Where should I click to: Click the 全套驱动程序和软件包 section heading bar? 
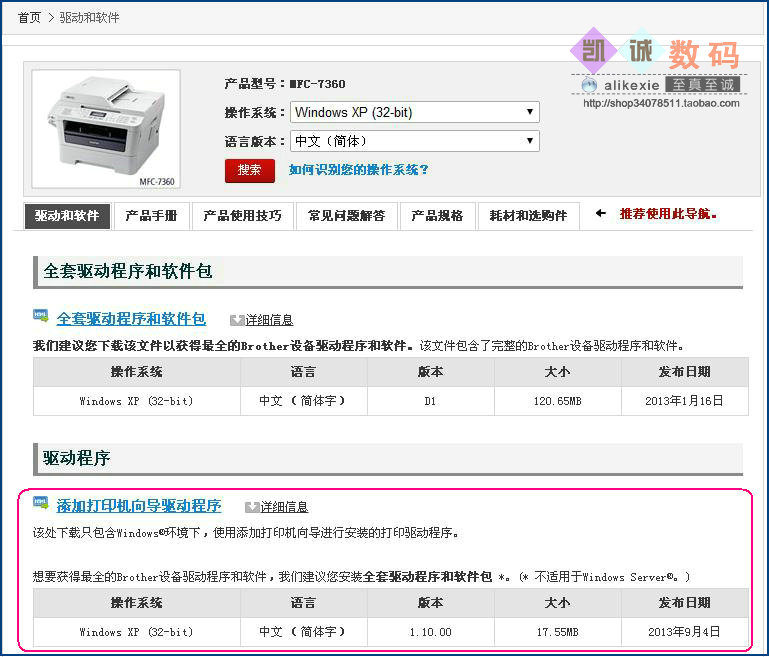[x=388, y=272]
